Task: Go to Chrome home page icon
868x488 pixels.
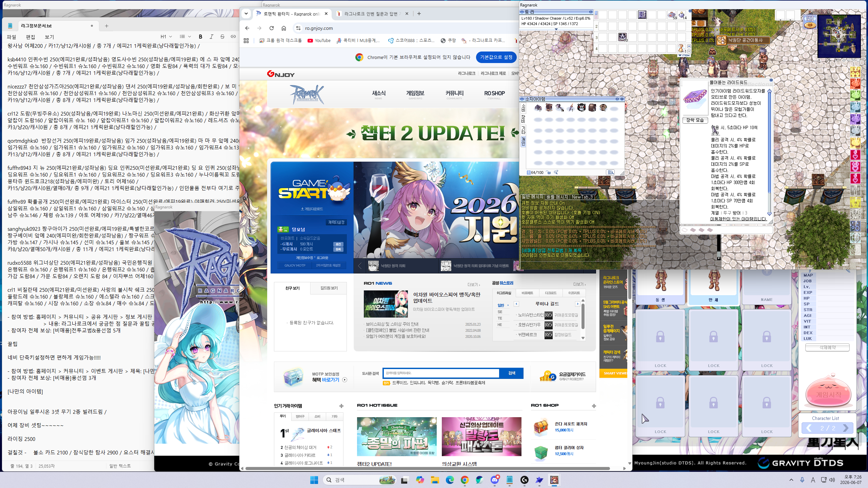Action: click(x=284, y=28)
